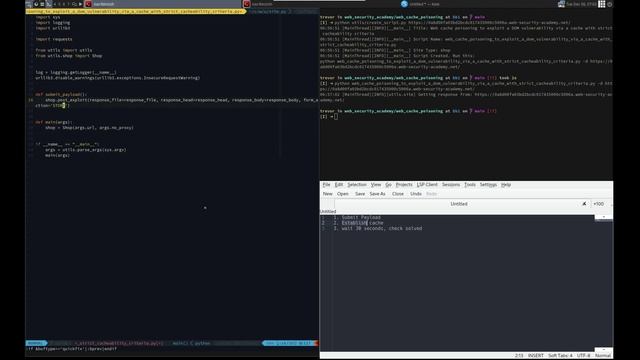
Task: Click the Open toolbar button
Action: [343, 194]
